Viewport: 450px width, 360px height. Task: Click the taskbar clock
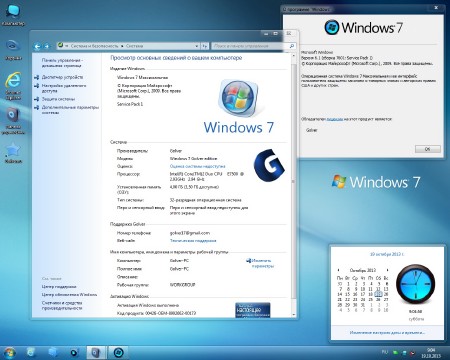pos(431,353)
